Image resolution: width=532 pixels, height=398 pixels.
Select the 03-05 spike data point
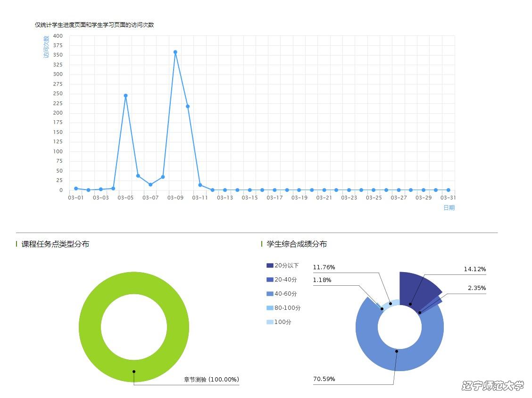click(x=125, y=96)
